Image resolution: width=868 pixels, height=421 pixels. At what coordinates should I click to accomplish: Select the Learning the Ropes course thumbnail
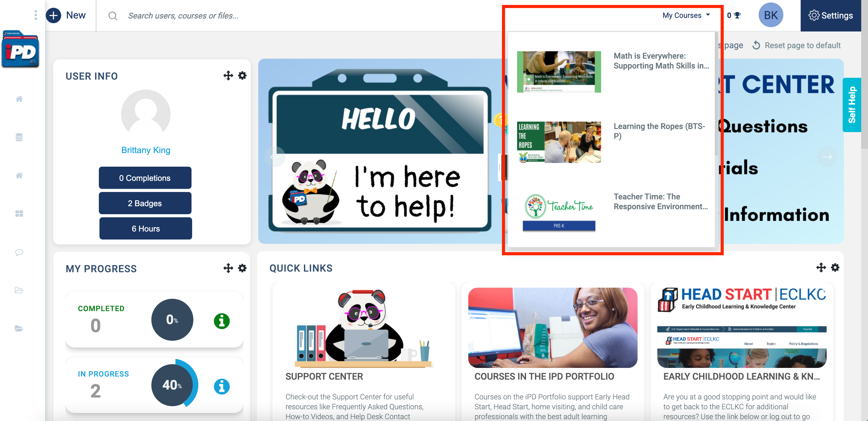tap(559, 142)
